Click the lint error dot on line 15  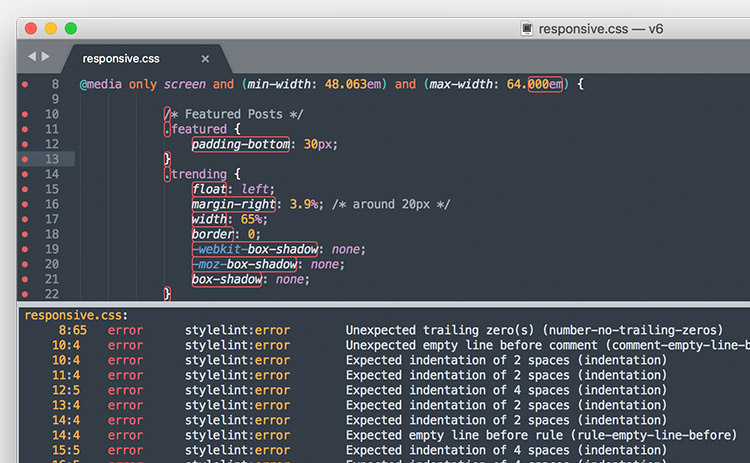(25, 189)
